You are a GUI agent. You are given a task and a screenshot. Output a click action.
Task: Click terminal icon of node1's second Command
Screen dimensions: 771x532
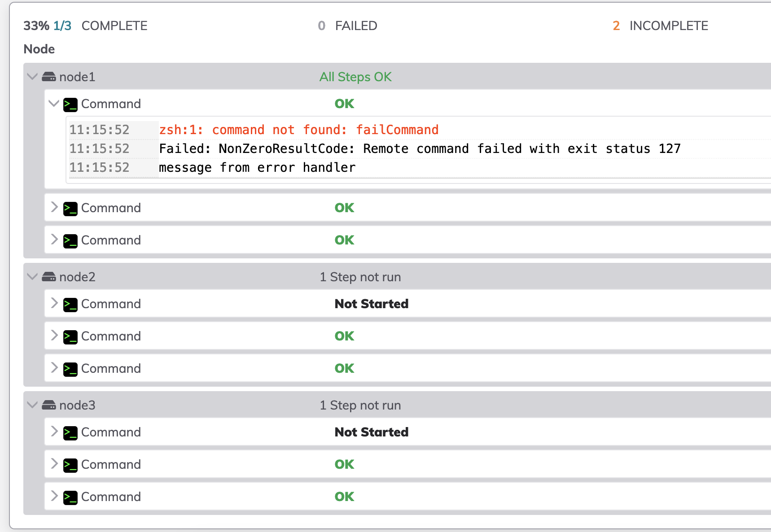tap(70, 209)
